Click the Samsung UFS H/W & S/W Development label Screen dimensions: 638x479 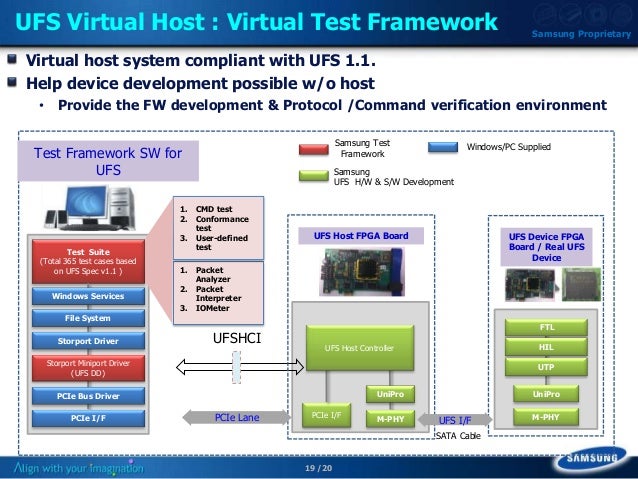tap(393, 177)
